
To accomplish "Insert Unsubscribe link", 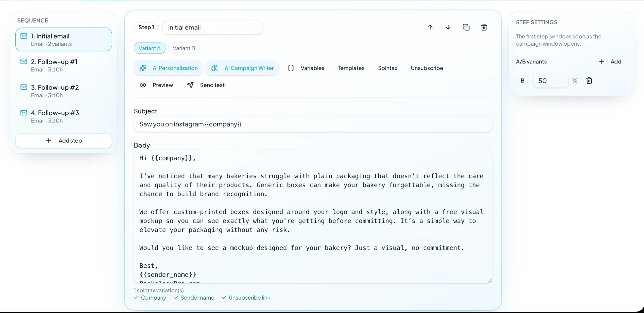I will [427, 68].
